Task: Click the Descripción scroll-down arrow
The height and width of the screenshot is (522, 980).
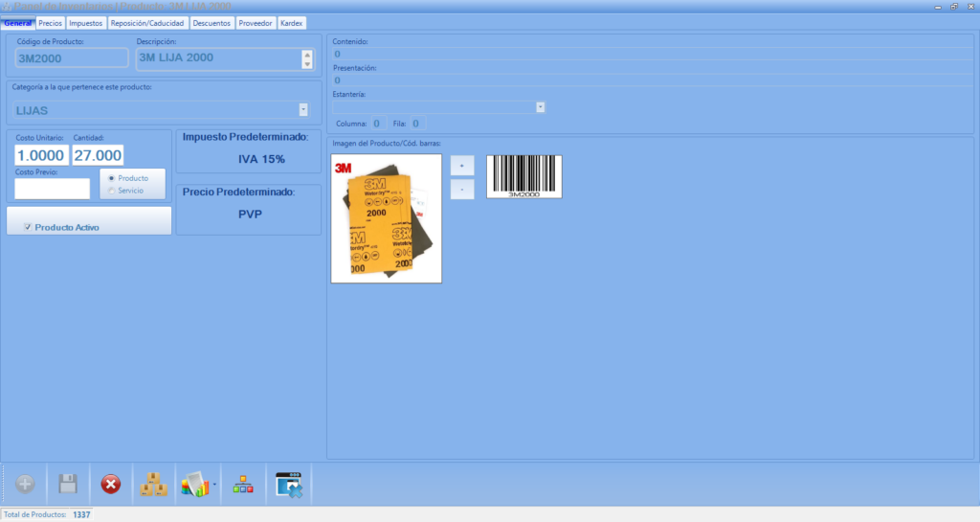Action: pyautogui.click(x=307, y=64)
